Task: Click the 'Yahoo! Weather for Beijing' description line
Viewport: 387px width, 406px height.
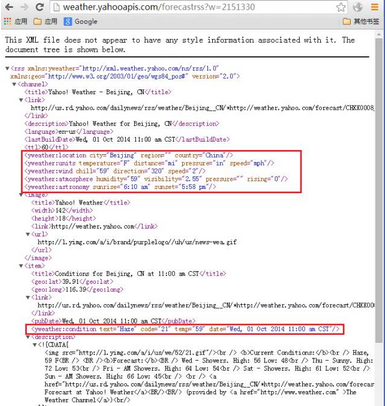Action: (x=122, y=124)
